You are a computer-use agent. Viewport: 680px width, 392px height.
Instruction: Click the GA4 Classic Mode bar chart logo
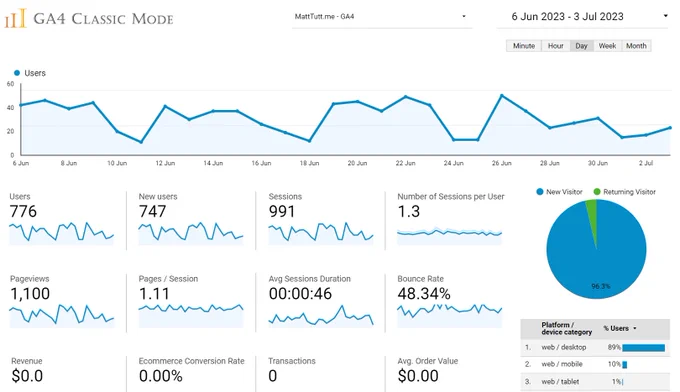tap(16, 19)
